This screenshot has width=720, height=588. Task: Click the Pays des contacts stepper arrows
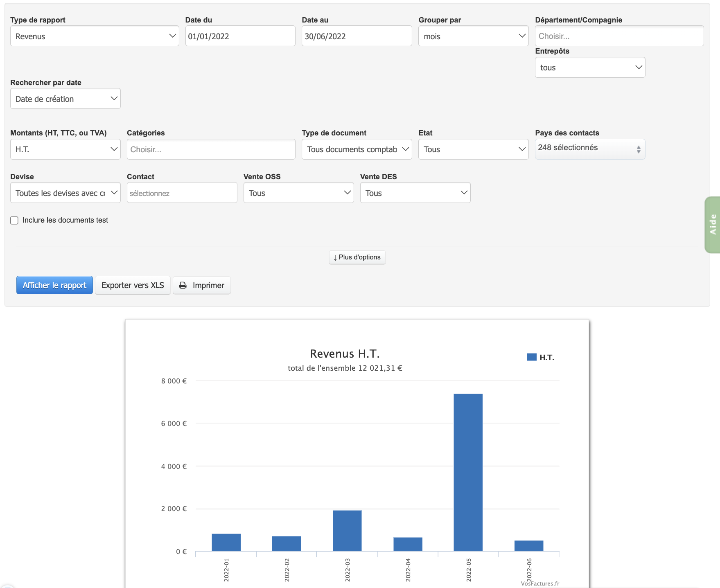point(638,149)
